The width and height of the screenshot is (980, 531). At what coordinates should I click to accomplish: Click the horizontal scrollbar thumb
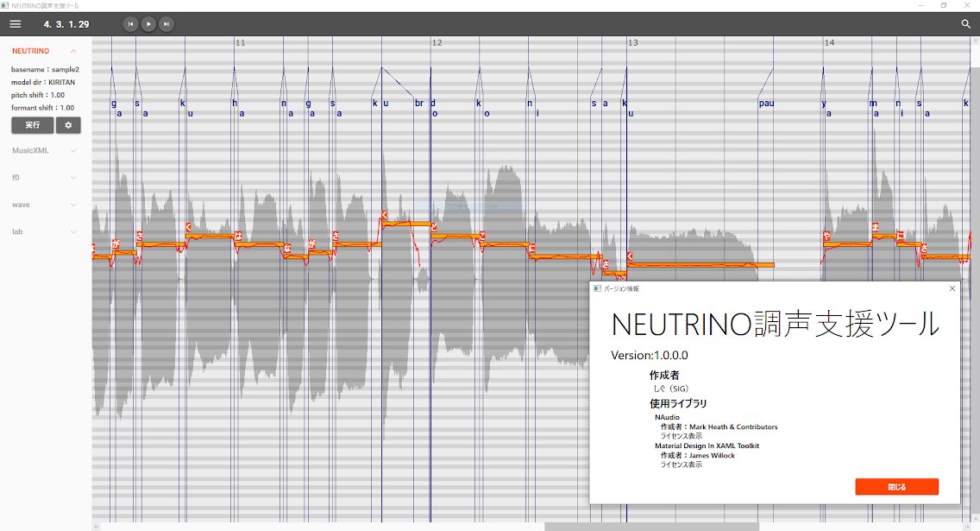pyautogui.click(x=651, y=527)
